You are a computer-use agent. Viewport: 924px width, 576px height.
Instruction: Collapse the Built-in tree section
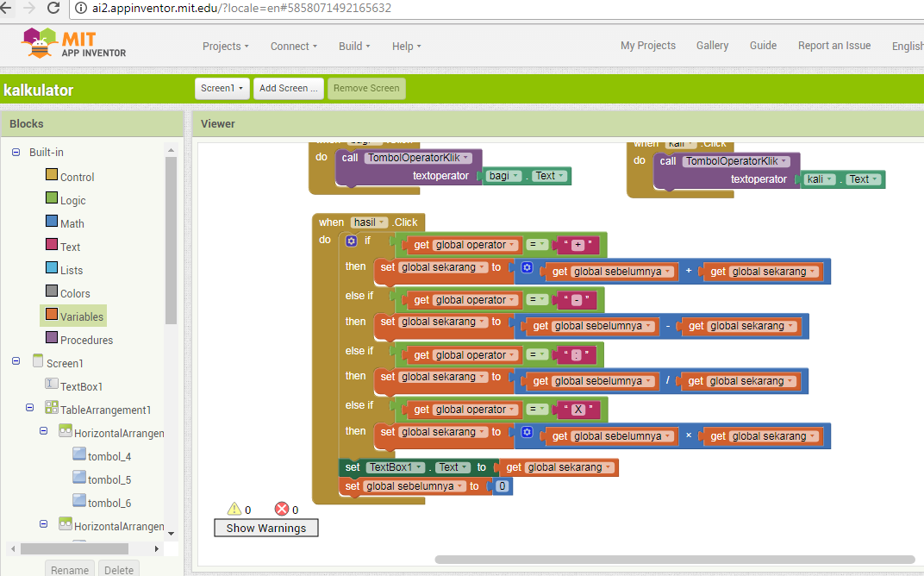16,152
